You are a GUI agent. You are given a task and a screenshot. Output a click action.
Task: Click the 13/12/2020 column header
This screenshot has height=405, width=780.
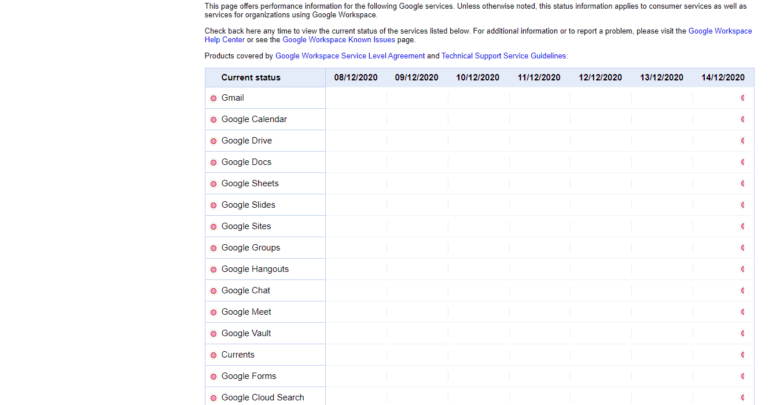click(662, 78)
